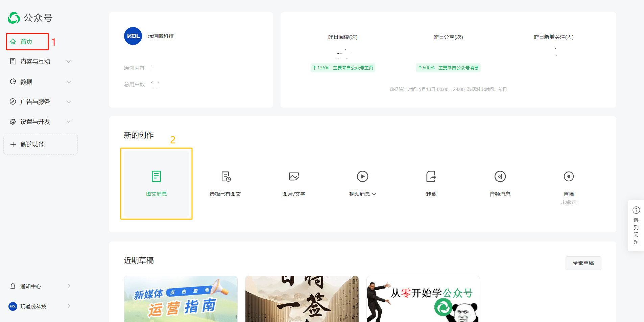
Task: Open the 遇到问题 help icon
Action: coord(636,210)
